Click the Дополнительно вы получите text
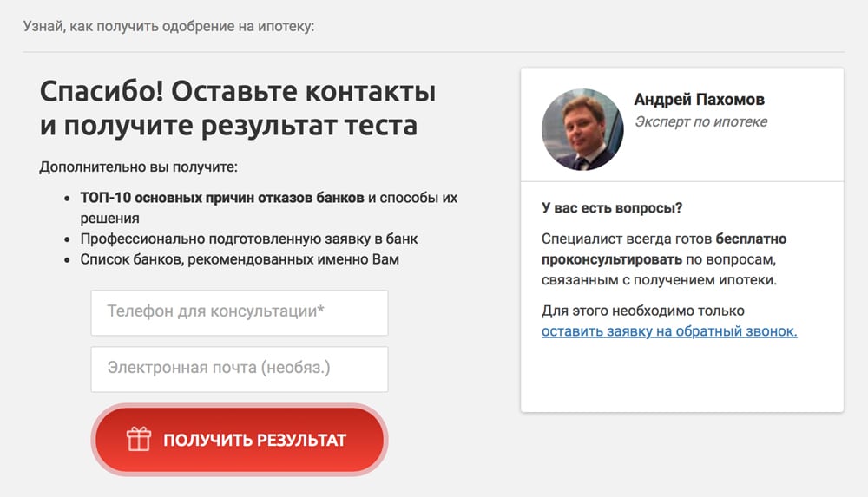 click(138, 167)
